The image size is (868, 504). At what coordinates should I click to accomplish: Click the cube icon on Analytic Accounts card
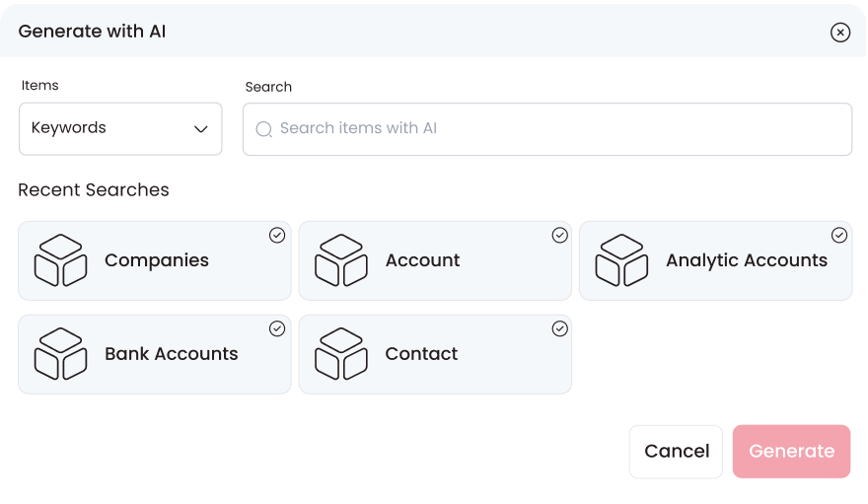(621, 260)
